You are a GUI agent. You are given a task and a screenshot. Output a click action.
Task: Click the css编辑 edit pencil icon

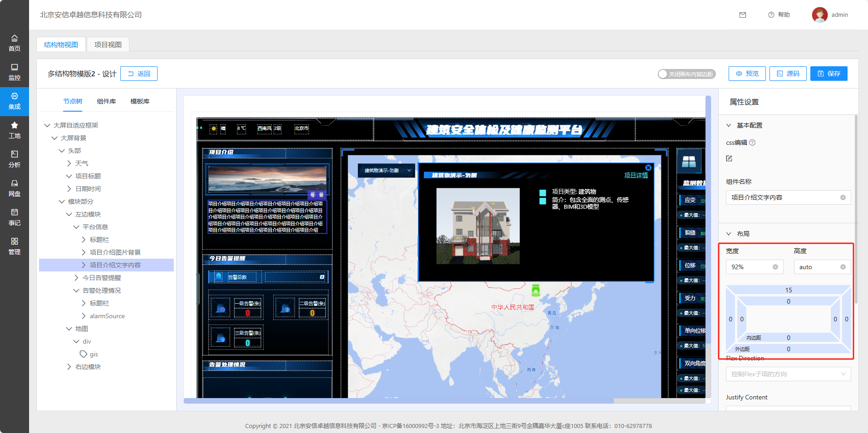(x=729, y=158)
